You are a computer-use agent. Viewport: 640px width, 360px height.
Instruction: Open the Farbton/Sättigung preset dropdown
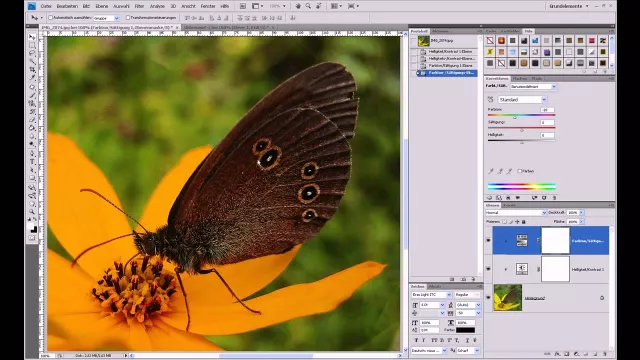[553, 87]
